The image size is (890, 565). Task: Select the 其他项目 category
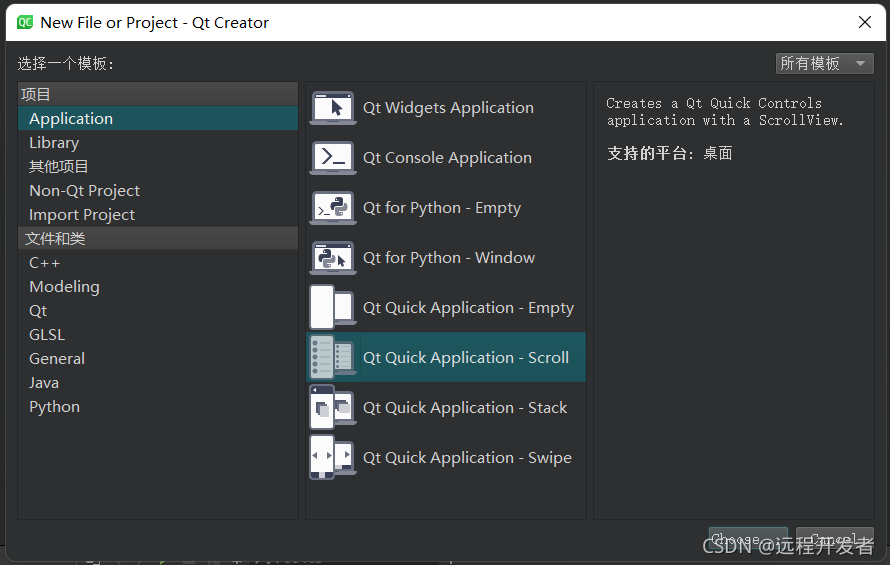158,166
